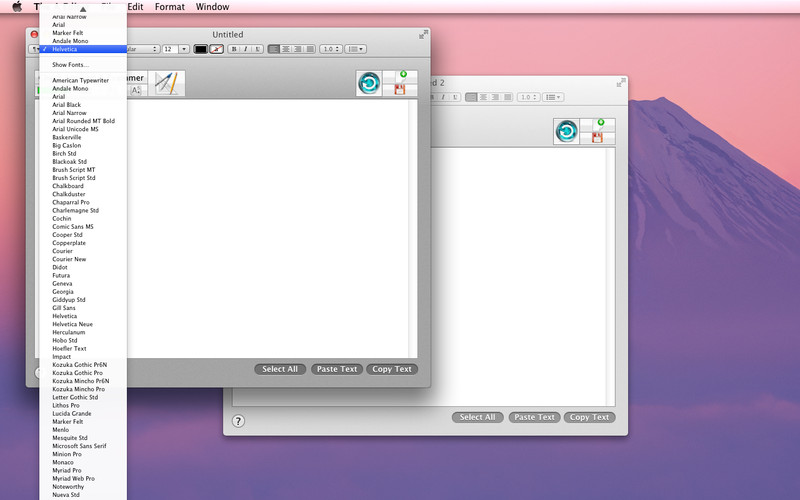Click the compass and pencil drawing icon
800x500 pixels.
(167, 83)
